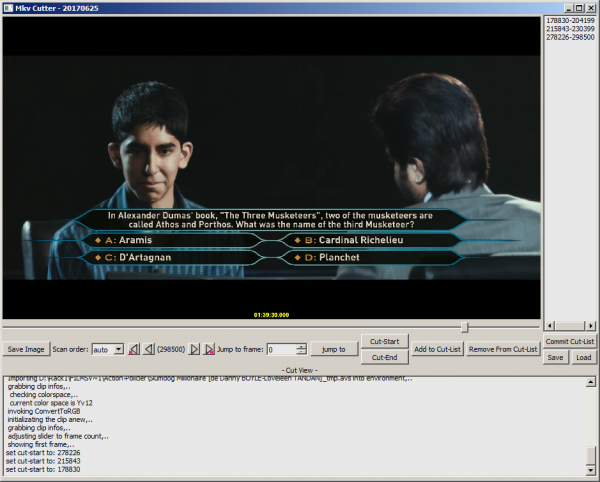The image size is (600, 482).
Task: Close the Mkv Cutter window
Action: pyautogui.click(x=591, y=8)
